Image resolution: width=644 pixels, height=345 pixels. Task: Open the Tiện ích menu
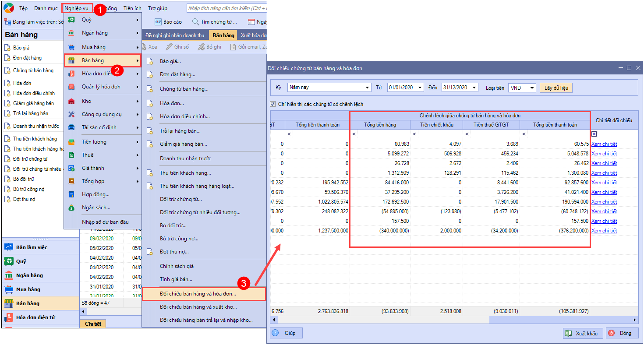132,8
